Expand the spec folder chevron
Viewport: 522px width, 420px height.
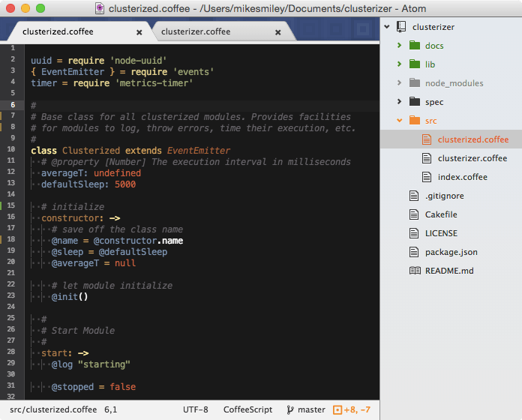tap(400, 101)
